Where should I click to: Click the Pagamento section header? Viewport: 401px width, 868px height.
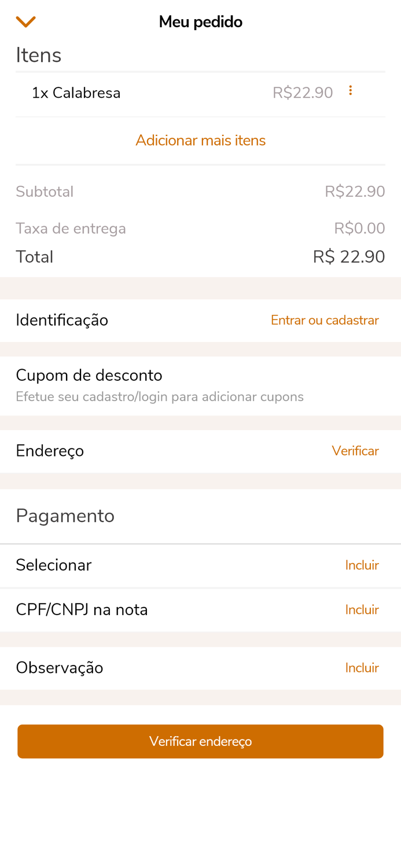(65, 516)
